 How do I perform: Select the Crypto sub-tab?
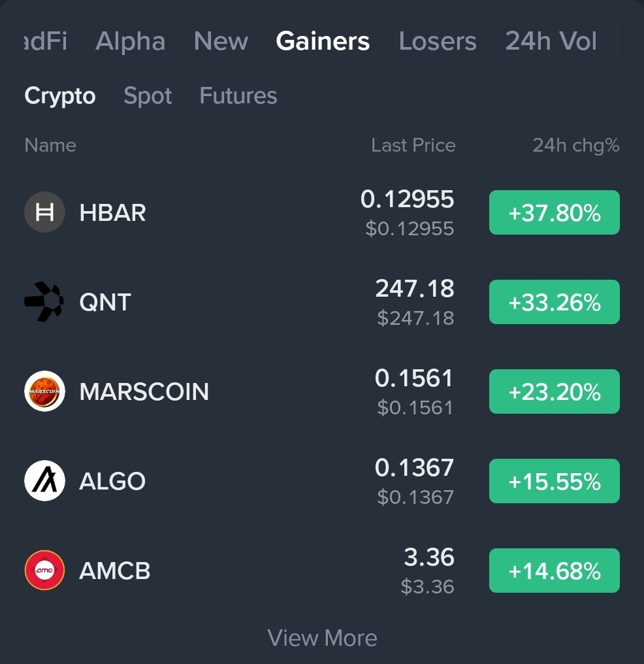[x=60, y=96]
